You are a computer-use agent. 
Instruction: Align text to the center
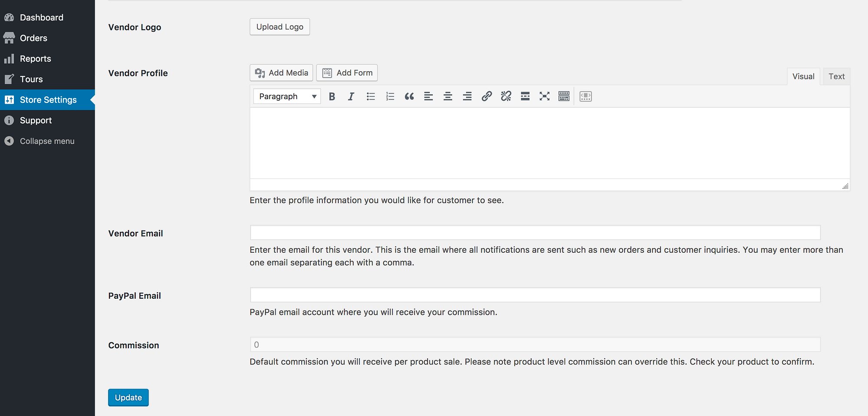pyautogui.click(x=448, y=96)
